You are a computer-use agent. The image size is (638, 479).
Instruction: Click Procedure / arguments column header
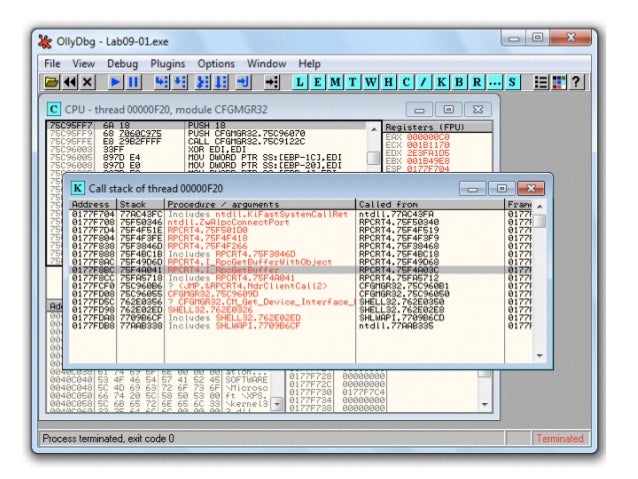[x=260, y=204]
